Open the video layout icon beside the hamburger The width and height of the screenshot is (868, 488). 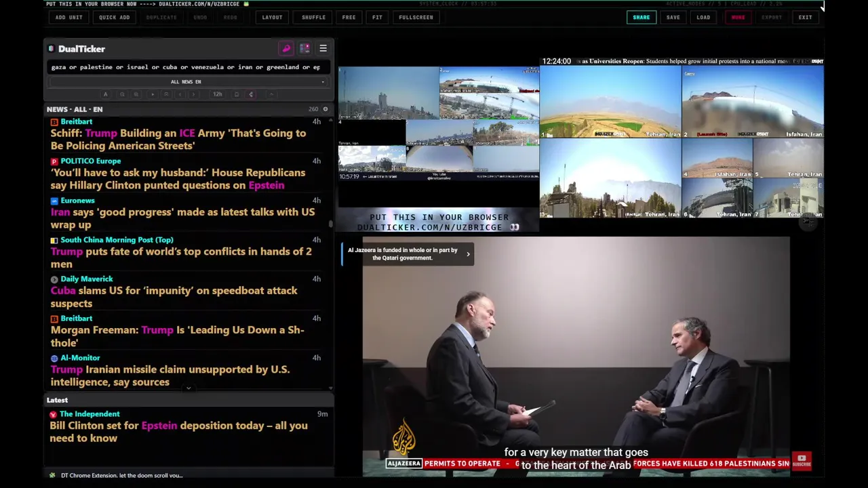coord(304,49)
